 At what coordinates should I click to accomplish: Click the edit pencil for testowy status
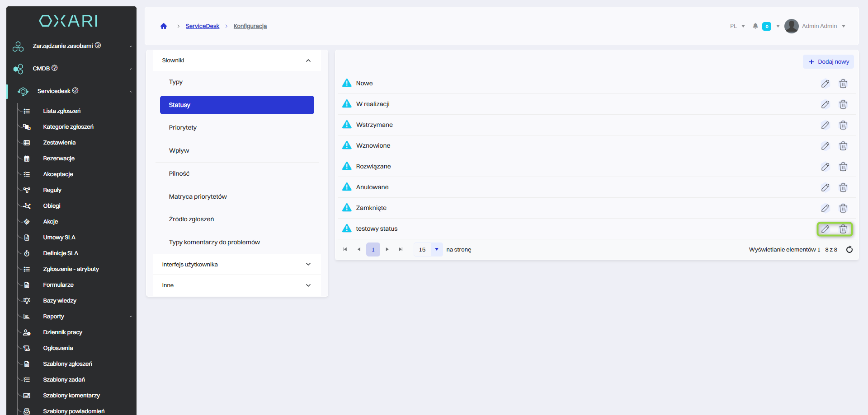click(x=825, y=229)
